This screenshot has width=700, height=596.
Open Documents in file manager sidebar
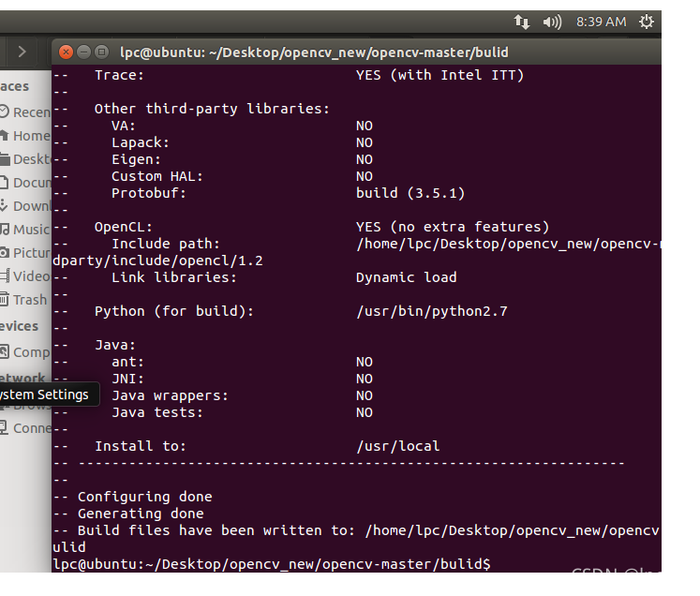[25, 182]
